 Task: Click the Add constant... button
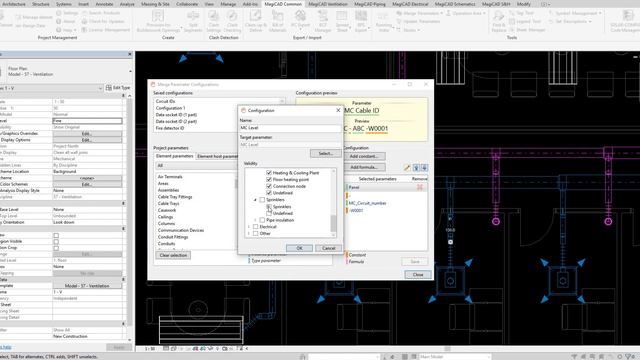(x=364, y=156)
